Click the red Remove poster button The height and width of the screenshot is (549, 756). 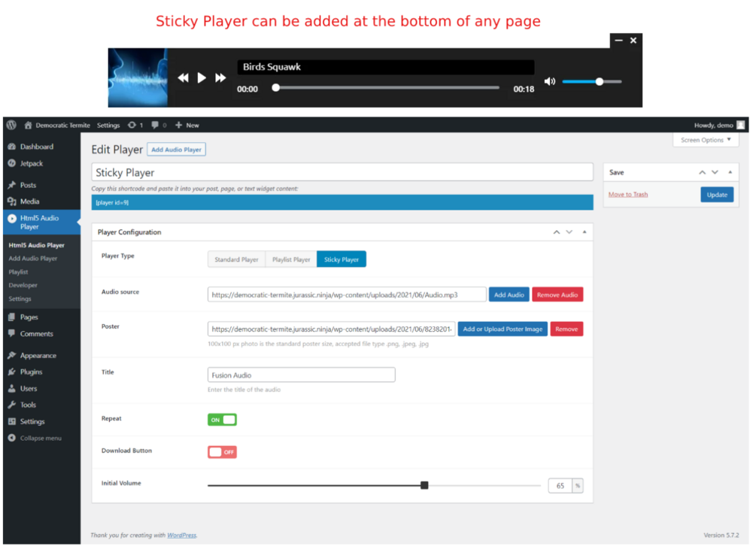[x=566, y=329]
